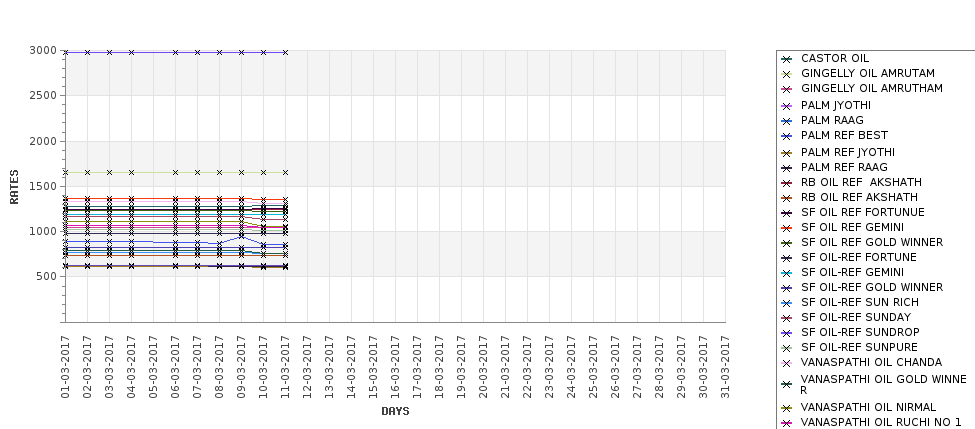
Task: Click the 1500 y-axis tick label
Action: pos(43,187)
